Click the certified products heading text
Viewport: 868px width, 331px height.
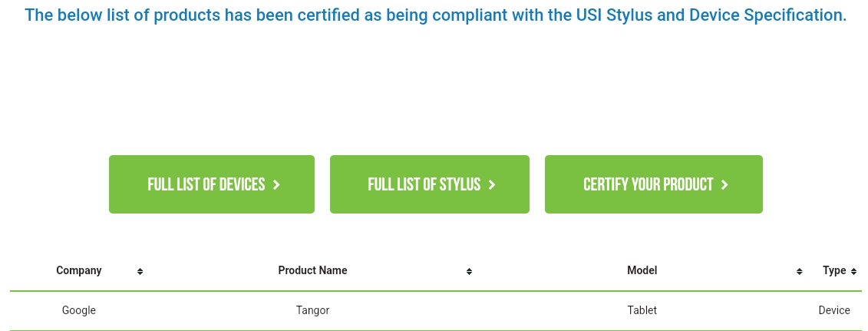[x=435, y=15]
